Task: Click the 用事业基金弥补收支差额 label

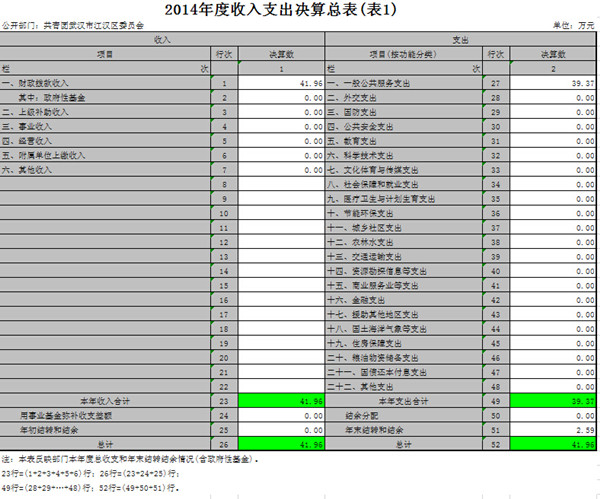Action: [x=62, y=413]
